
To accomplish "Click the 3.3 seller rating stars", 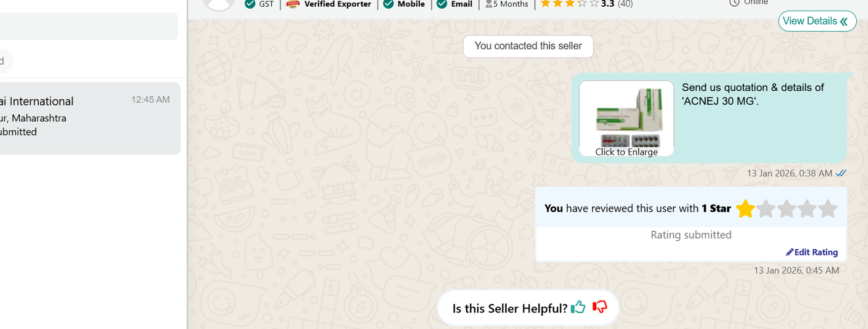I will (569, 3).
